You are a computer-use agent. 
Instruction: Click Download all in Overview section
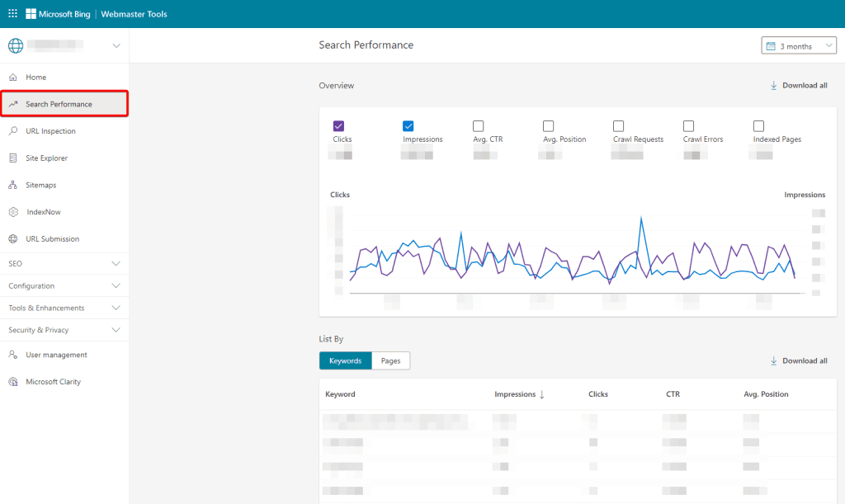(x=798, y=86)
